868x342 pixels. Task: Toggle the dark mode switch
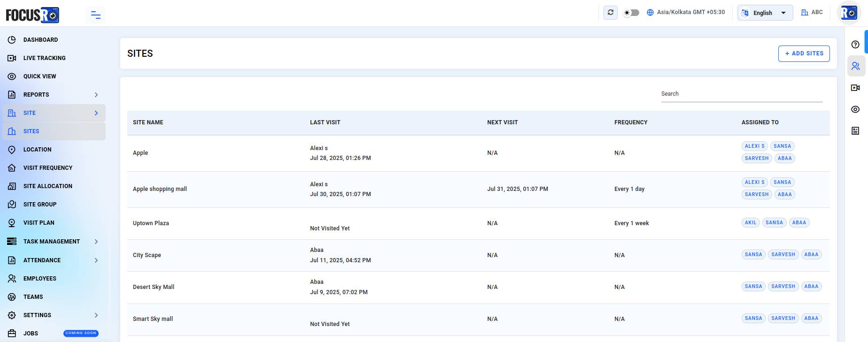point(631,13)
